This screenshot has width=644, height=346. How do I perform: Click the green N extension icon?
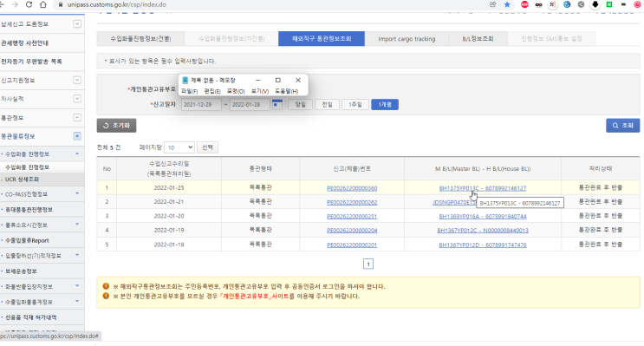click(609, 4)
